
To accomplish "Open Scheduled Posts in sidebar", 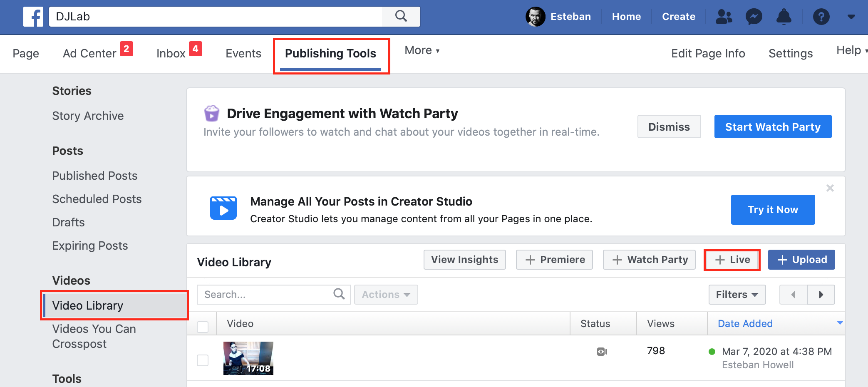I will pyautogui.click(x=97, y=199).
